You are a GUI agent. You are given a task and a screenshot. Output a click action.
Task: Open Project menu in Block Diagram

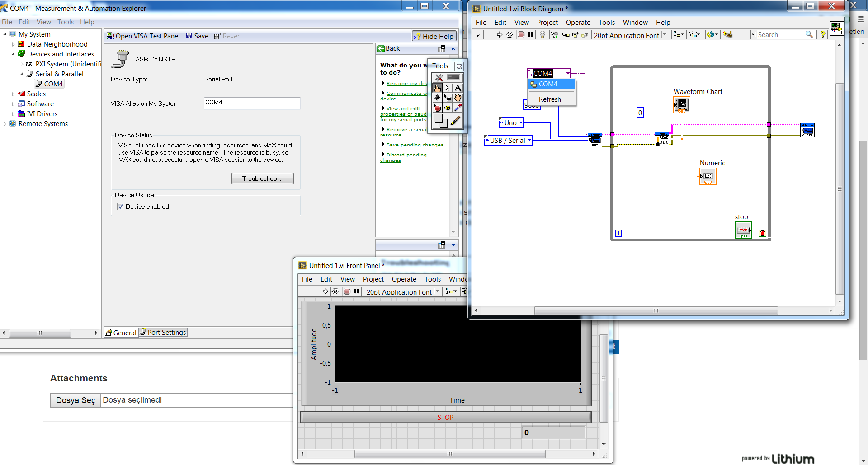coord(547,23)
